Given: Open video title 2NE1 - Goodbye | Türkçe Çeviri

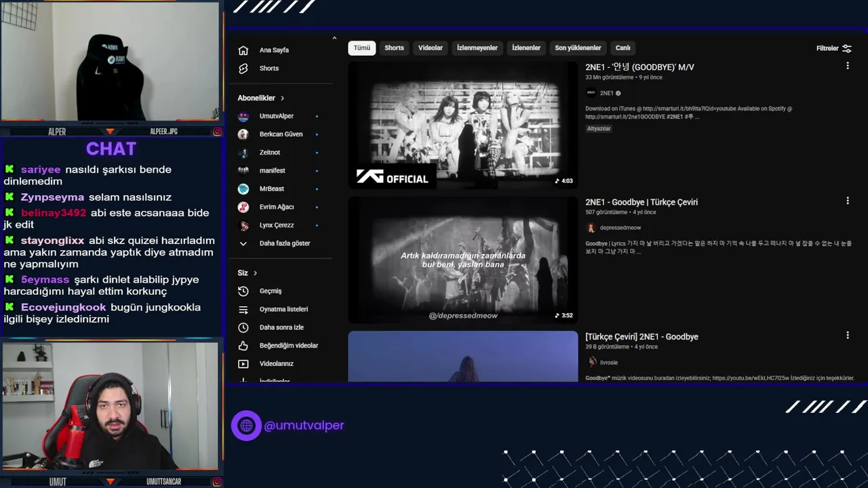Looking at the screenshot, I should [x=642, y=202].
